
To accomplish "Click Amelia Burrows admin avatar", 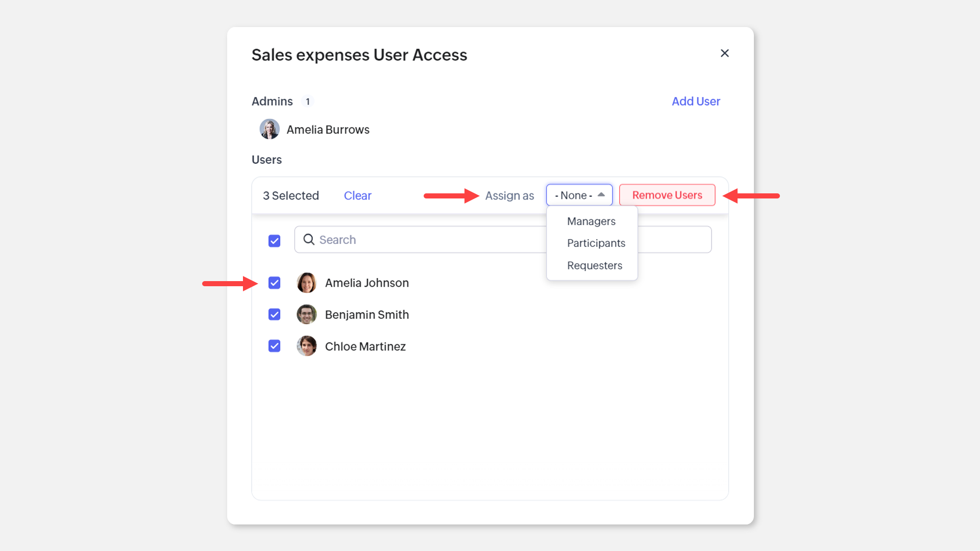I will click(x=269, y=129).
